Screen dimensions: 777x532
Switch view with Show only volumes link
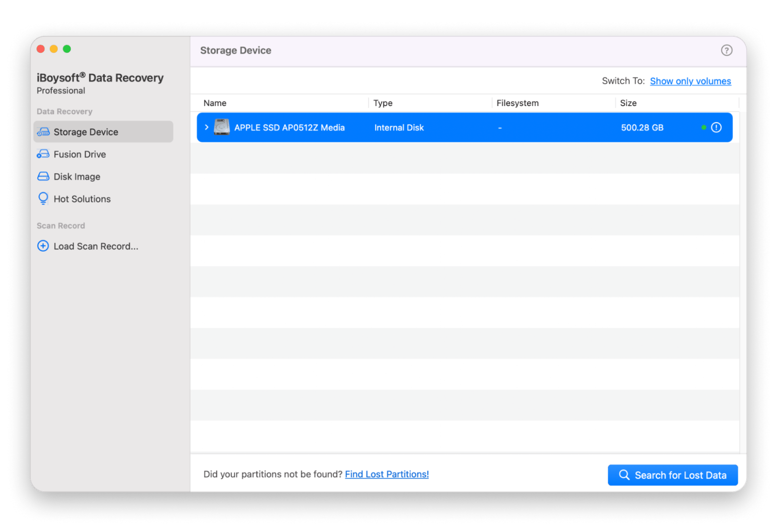click(690, 81)
